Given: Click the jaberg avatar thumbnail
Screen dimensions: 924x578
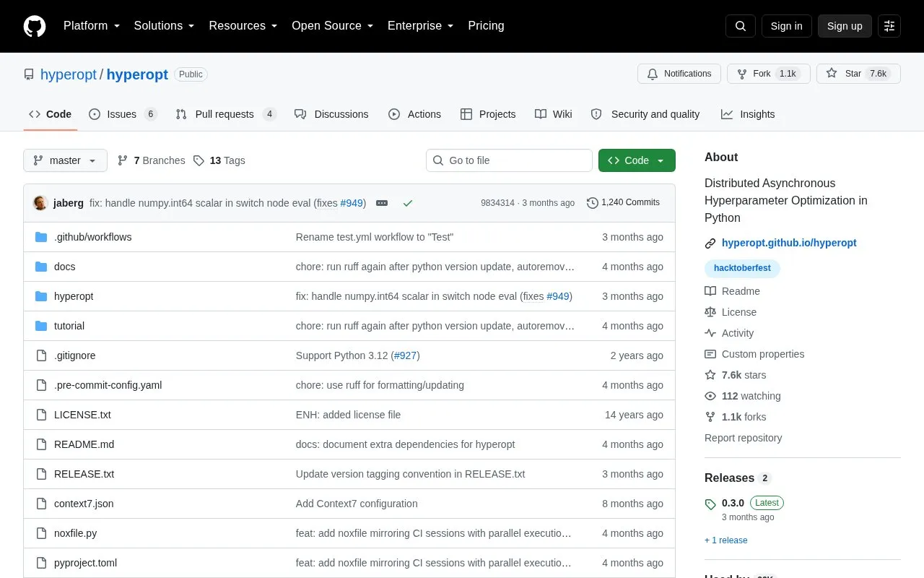Looking at the screenshot, I should click(x=40, y=203).
